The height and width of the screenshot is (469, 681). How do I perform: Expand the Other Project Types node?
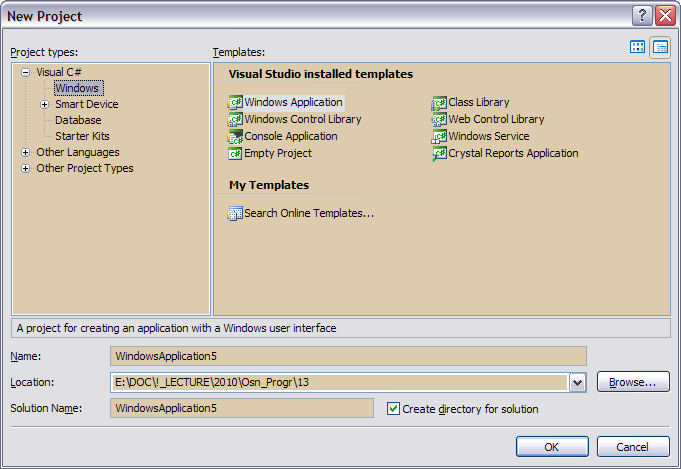(x=26, y=168)
